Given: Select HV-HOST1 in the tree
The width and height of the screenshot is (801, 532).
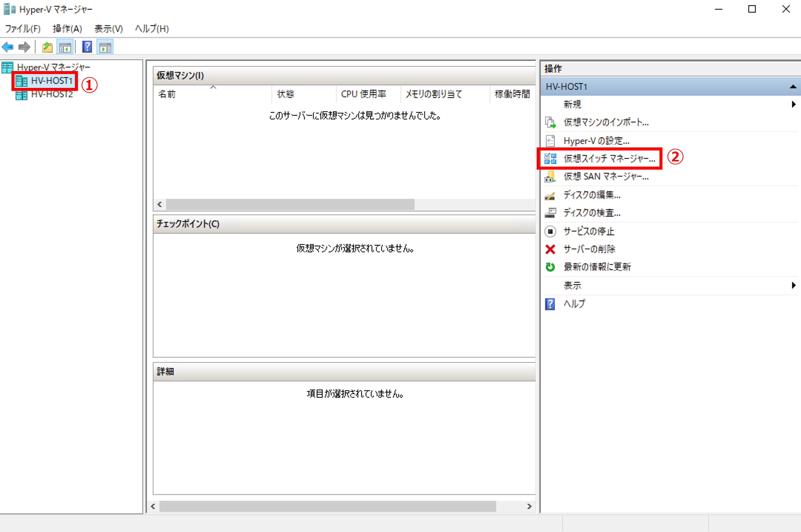Looking at the screenshot, I should point(52,81).
